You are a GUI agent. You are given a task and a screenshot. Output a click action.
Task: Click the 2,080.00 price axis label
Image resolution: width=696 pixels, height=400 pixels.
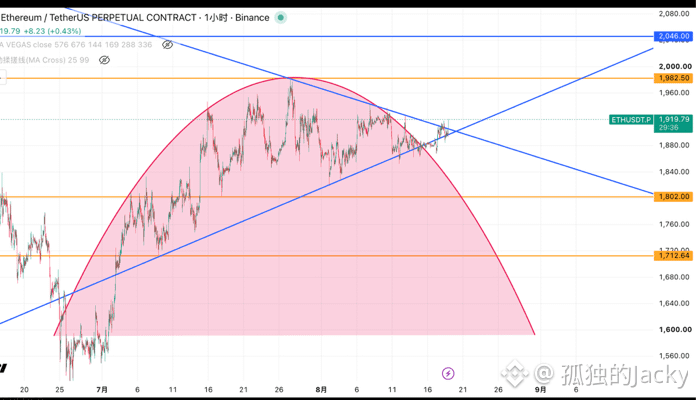[x=674, y=14]
